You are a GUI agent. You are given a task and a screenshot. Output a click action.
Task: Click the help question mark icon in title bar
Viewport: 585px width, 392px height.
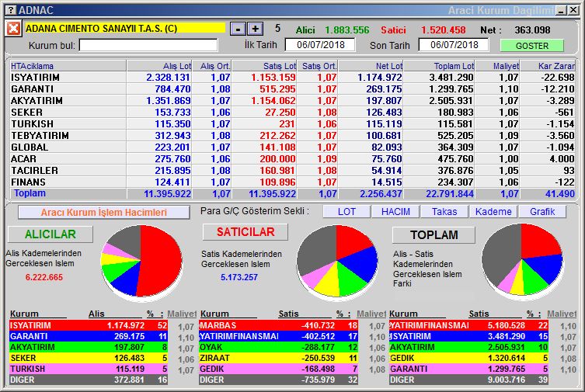(11, 10)
